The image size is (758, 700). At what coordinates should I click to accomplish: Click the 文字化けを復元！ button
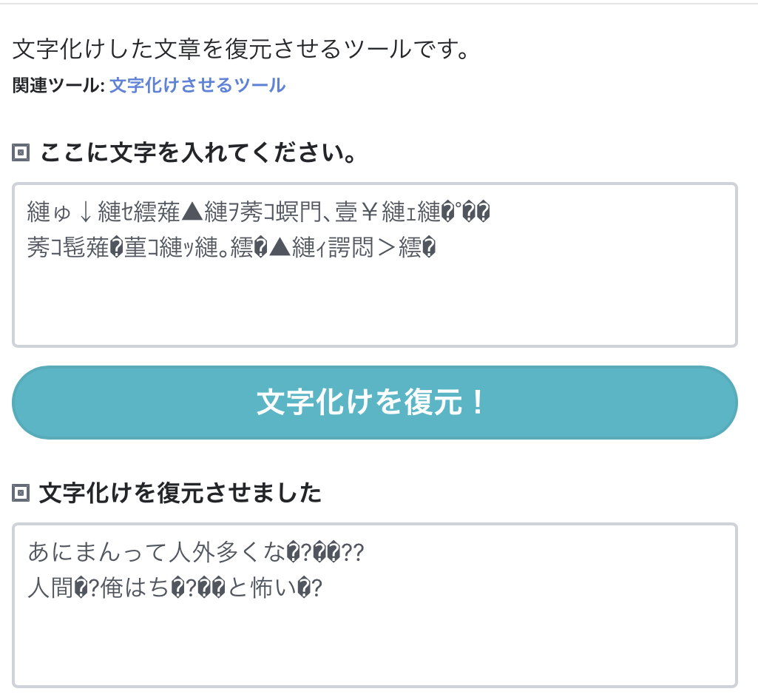[x=375, y=403]
